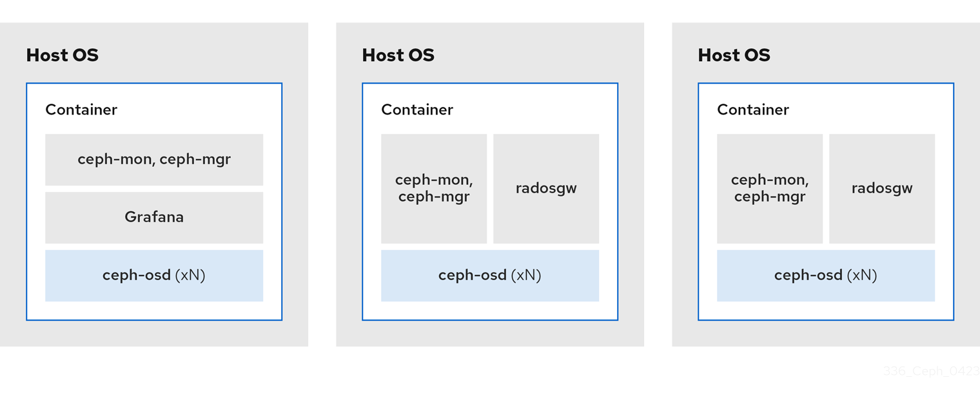Image resolution: width=980 pixels, height=398 pixels.
Task: Select the middle Host OS heading
Action: click(x=398, y=55)
